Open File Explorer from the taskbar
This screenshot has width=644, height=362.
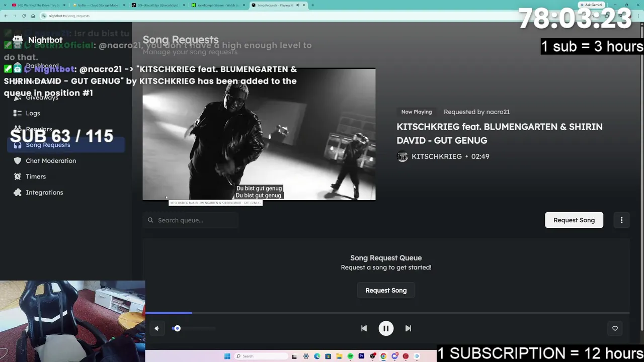coord(339,356)
